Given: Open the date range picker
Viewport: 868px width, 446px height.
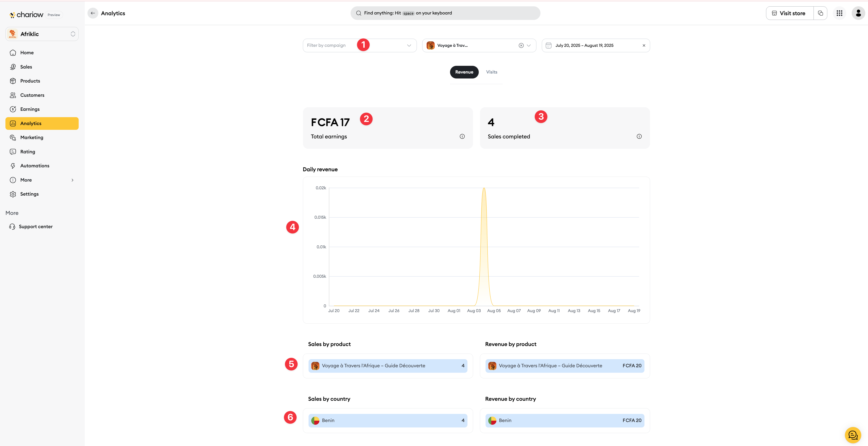Looking at the screenshot, I should click(595, 45).
